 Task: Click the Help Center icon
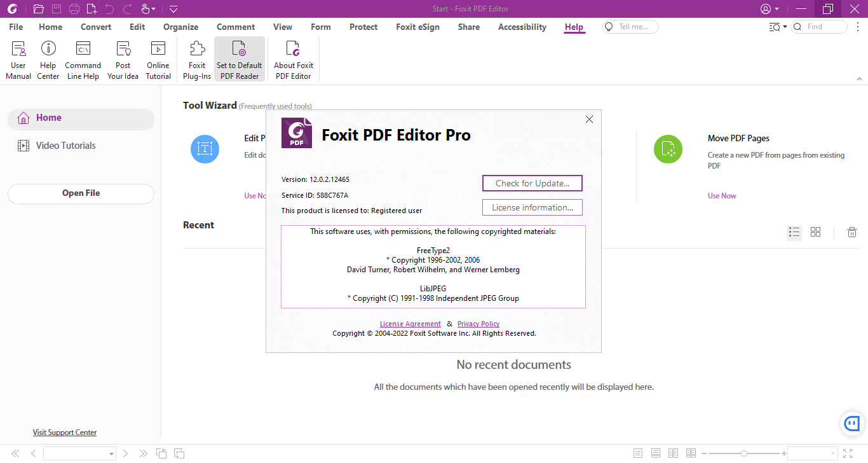48,59
